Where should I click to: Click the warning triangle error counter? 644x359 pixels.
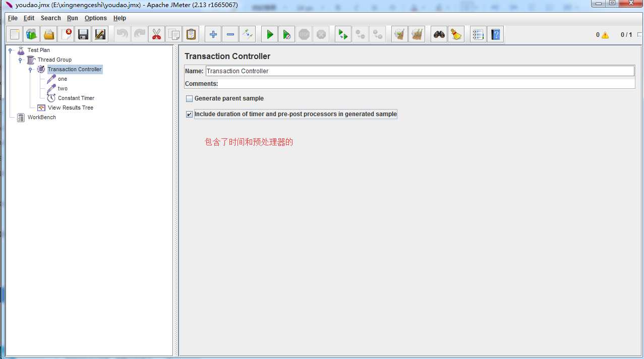pos(605,35)
